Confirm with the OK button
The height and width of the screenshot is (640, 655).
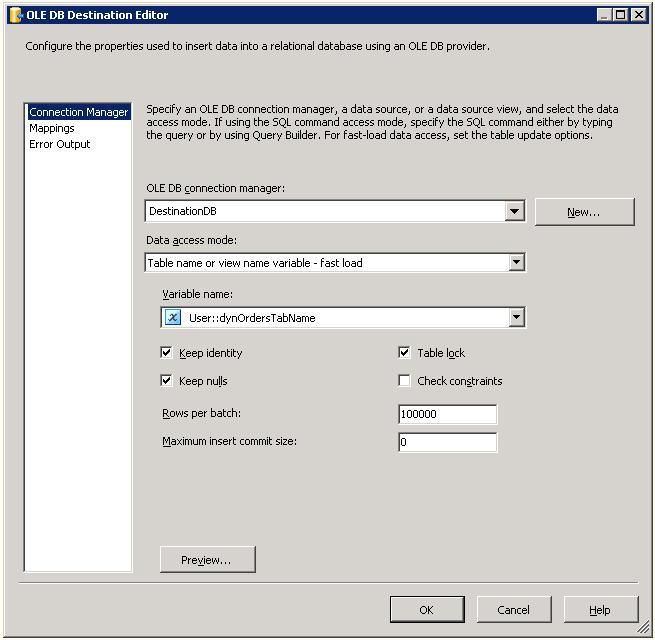pyautogui.click(x=427, y=610)
